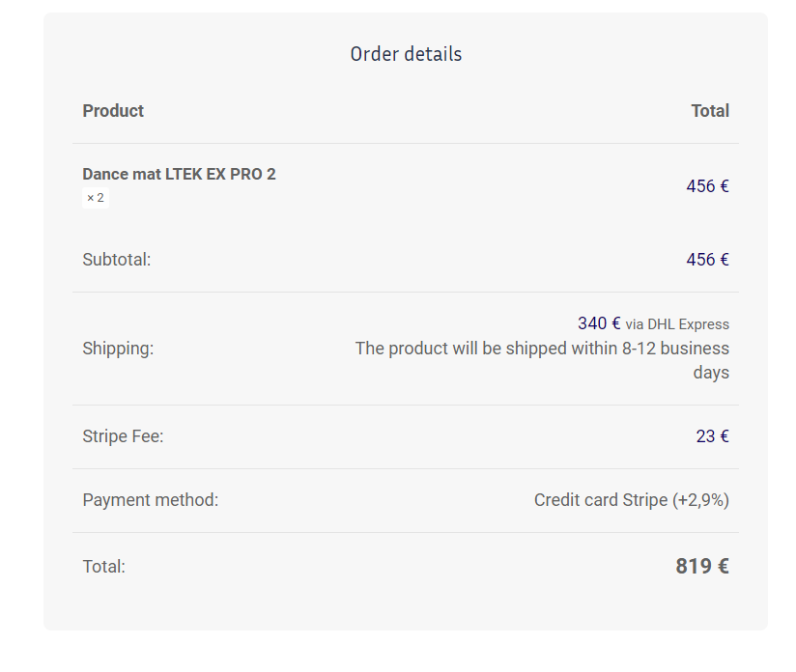Click the 8-12 business days shipping note
Image resolution: width=796 pixels, height=672 pixels.
(x=542, y=360)
